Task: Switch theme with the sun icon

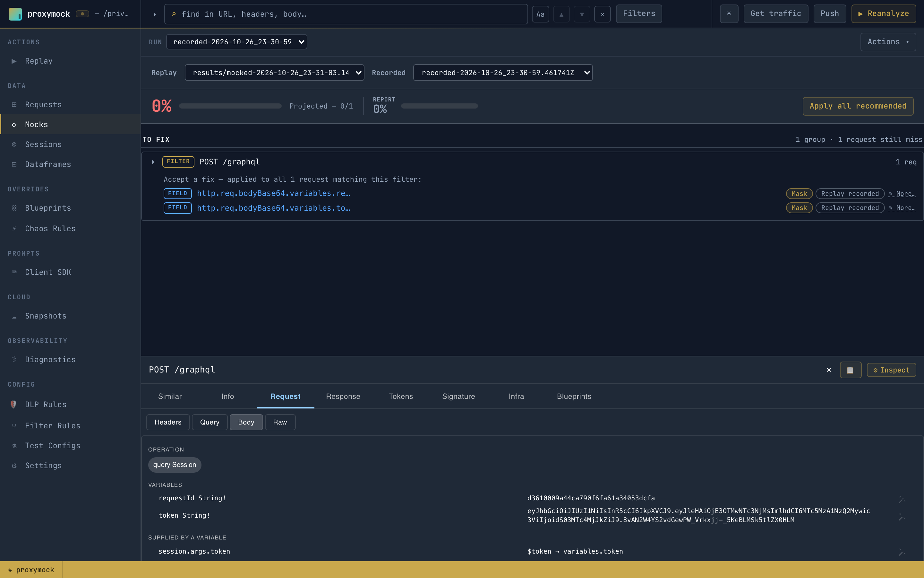Action: point(729,14)
